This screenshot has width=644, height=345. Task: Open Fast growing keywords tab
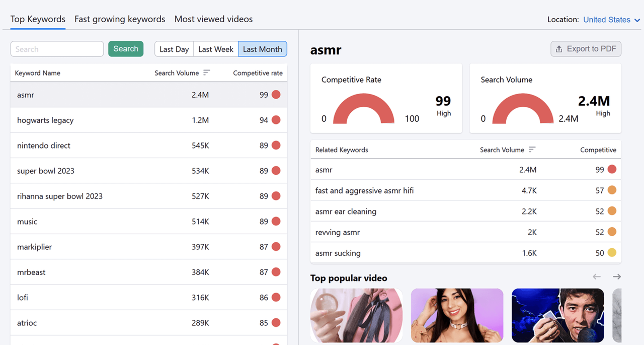click(120, 19)
